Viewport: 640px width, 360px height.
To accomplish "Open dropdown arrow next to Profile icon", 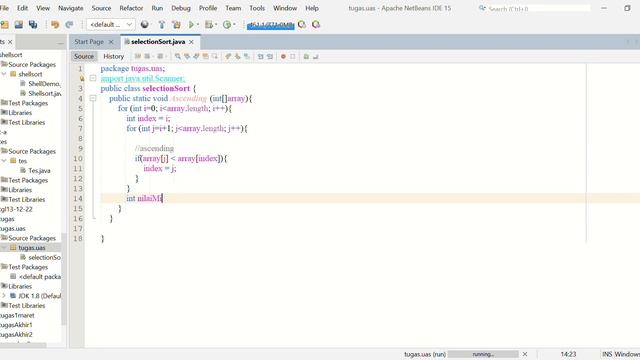I will (x=234, y=25).
